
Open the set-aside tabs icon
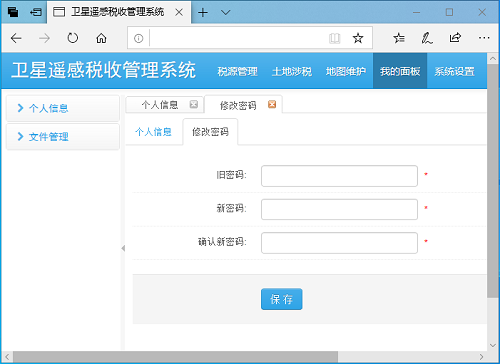coord(13,12)
